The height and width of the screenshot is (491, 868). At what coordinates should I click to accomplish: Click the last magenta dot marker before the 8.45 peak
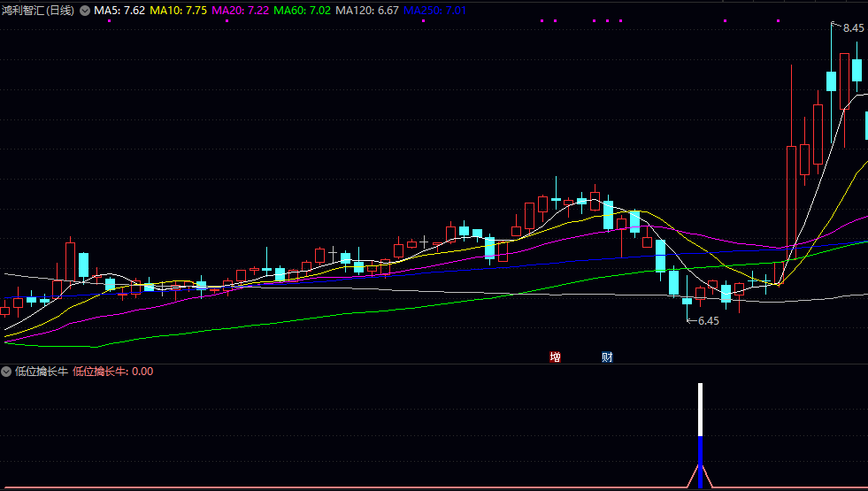tap(779, 20)
